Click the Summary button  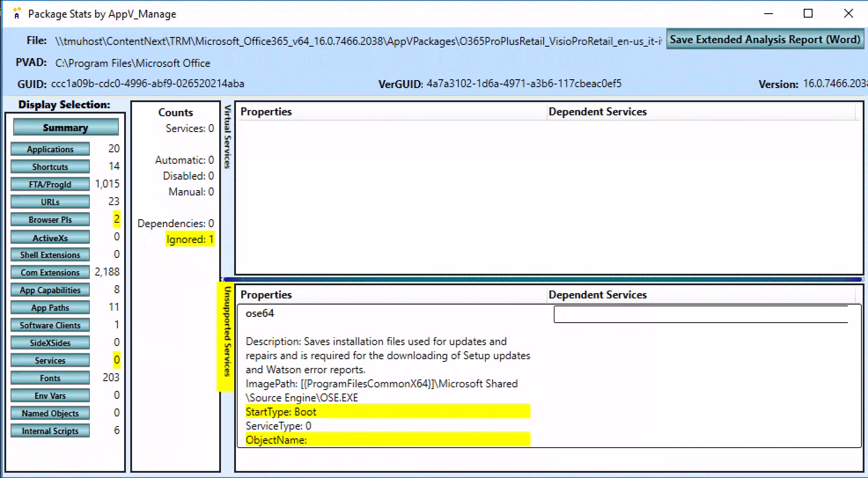pos(66,127)
